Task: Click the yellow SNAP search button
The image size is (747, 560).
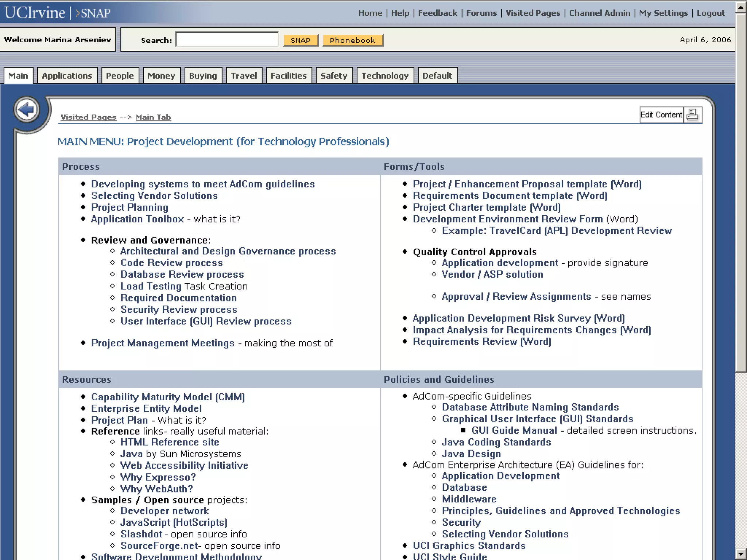Action: click(x=301, y=40)
